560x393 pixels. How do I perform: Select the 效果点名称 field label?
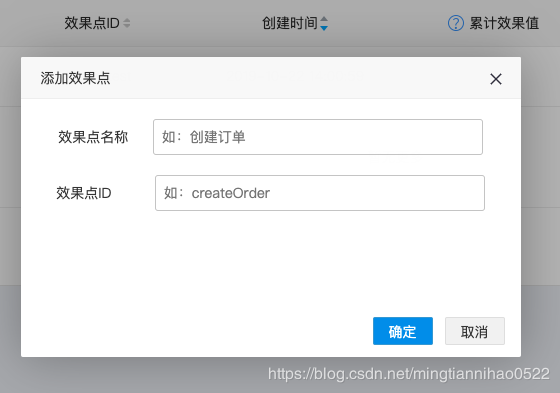click(93, 137)
